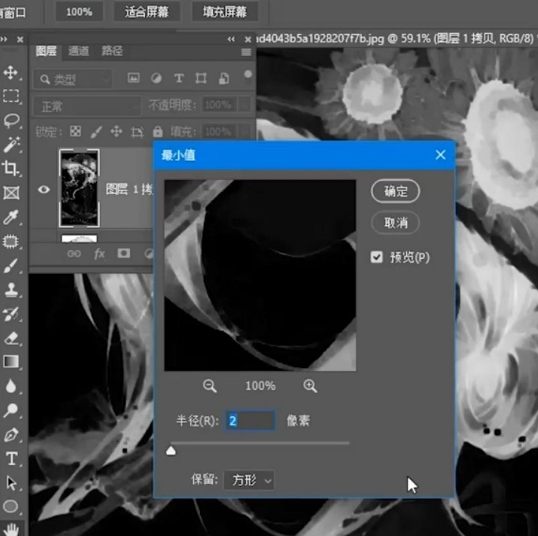Select the Brush tool
This screenshot has height=536, width=538.
(x=11, y=266)
